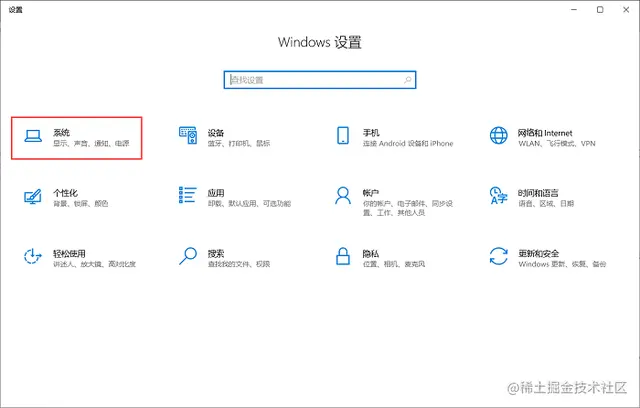Image resolution: width=640 pixels, height=408 pixels.
Task: Click the 位置、相机、麦克风 description
Action: coord(394,264)
